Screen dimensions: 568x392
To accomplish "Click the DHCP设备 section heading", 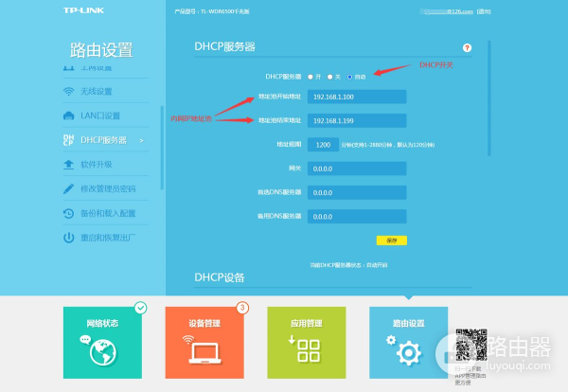I will (x=220, y=277).
